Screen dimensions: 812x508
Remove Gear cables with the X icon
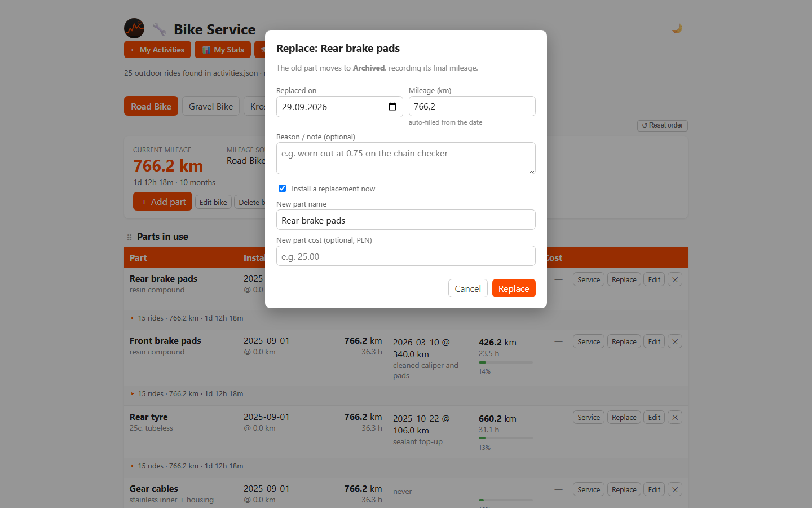click(x=675, y=489)
